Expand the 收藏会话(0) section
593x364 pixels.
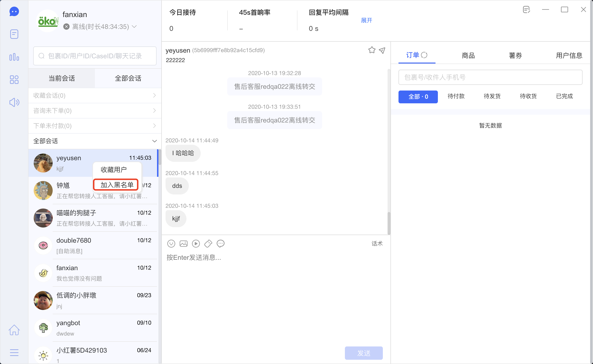(x=94, y=96)
